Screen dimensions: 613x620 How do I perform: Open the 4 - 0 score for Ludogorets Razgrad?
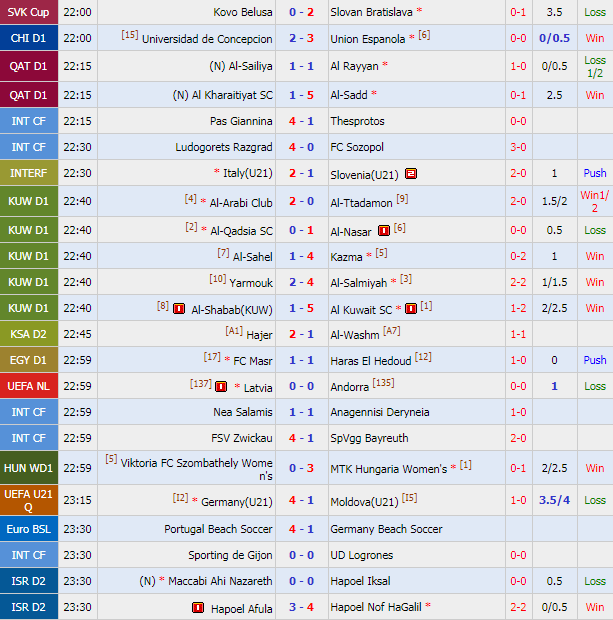click(x=301, y=147)
